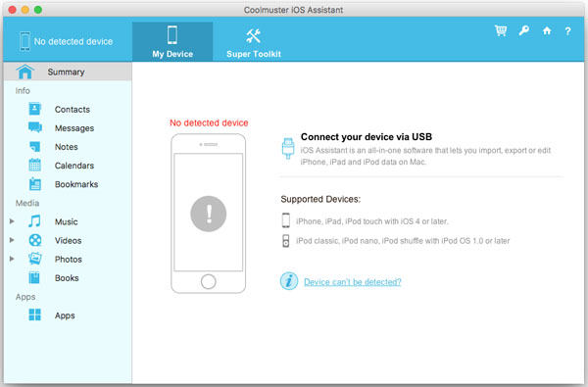Expand the Photos tree arrow
Viewport: 588px width, 387px height.
coord(12,259)
